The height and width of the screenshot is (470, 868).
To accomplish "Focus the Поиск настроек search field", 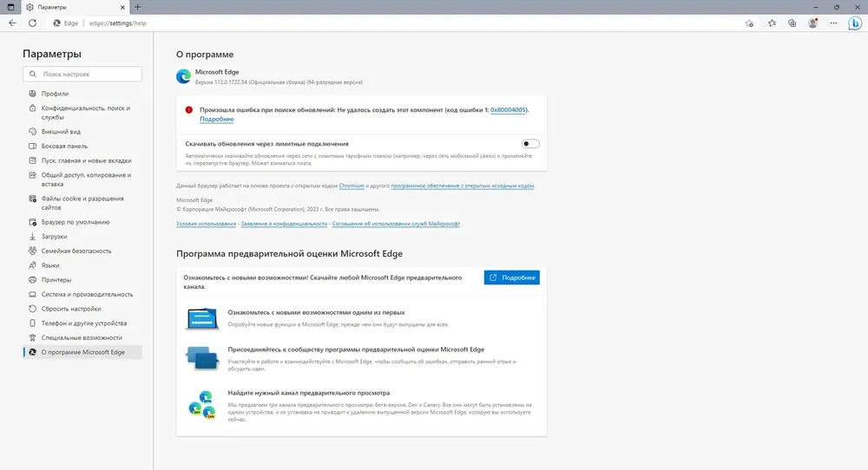I will tap(82, 74).
